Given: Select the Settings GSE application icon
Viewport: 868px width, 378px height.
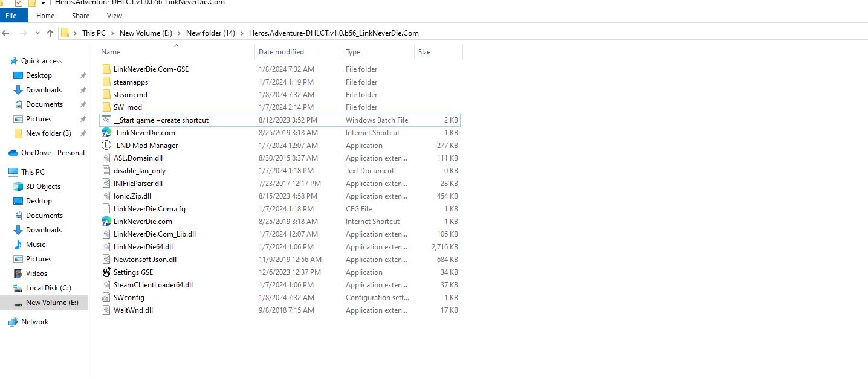Looking at the screenshot, I should click(106, 272).
